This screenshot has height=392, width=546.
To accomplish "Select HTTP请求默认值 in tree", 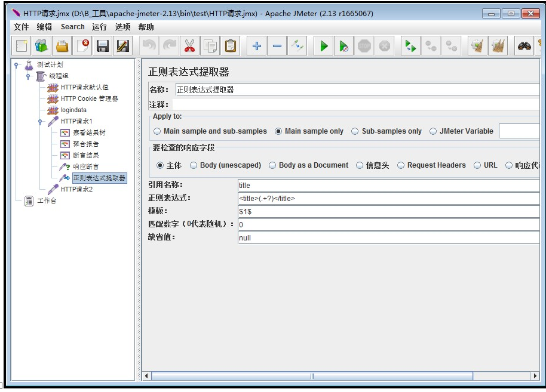I will click(x=84, y=87).
